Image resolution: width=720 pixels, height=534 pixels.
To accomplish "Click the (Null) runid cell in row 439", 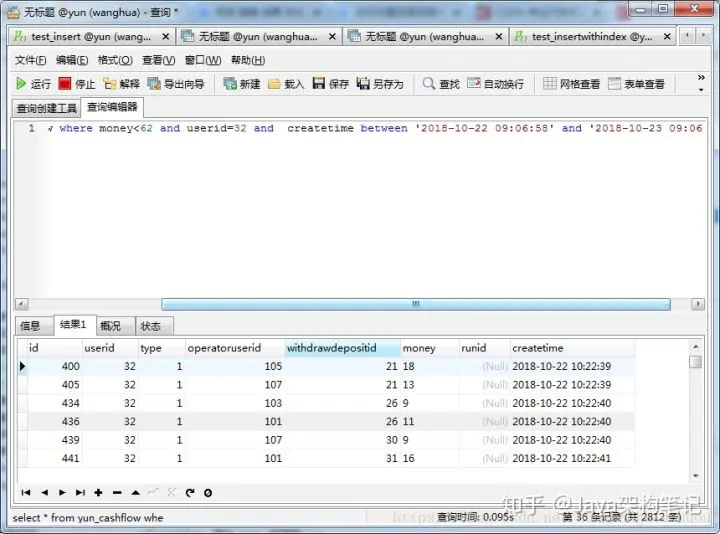I will (484, 440).
